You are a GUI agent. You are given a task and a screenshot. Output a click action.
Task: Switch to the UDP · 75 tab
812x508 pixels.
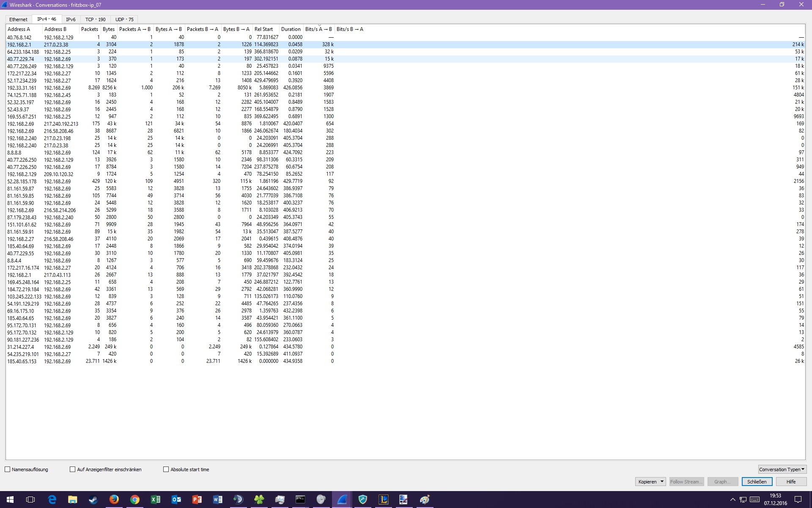(x=124, y=19)
